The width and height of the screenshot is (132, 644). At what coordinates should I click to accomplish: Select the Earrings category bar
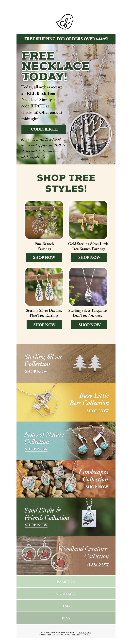pos(66,582)
